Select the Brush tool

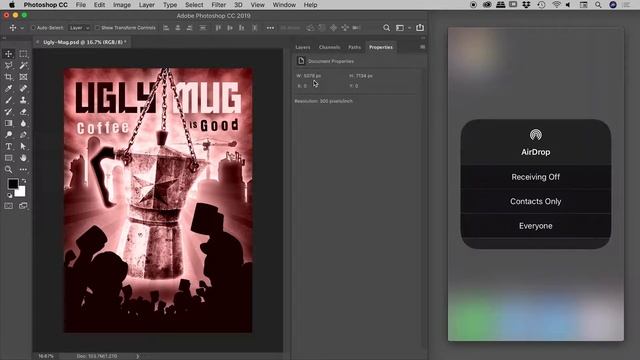click(x=9, y=100)
